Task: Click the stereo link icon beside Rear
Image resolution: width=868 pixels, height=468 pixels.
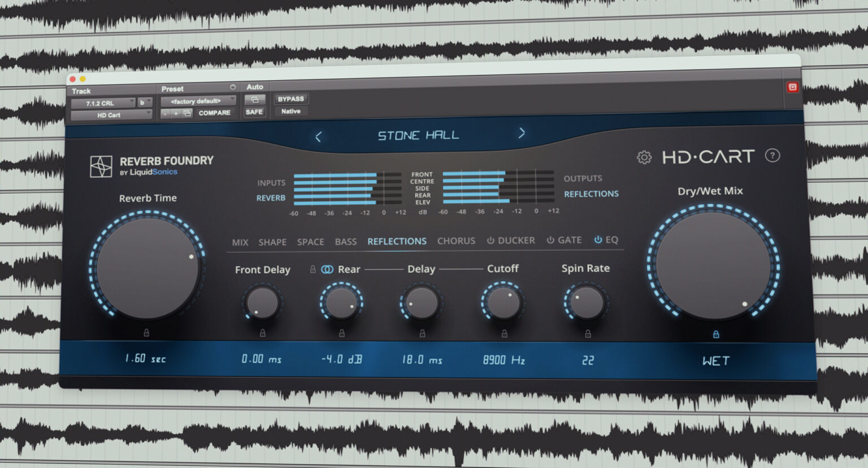Action: pos(327,269)
